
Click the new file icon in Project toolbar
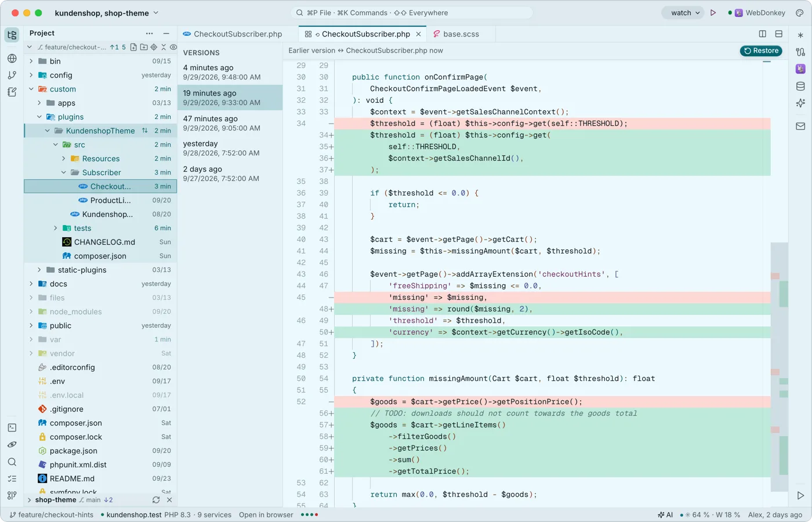133,47
